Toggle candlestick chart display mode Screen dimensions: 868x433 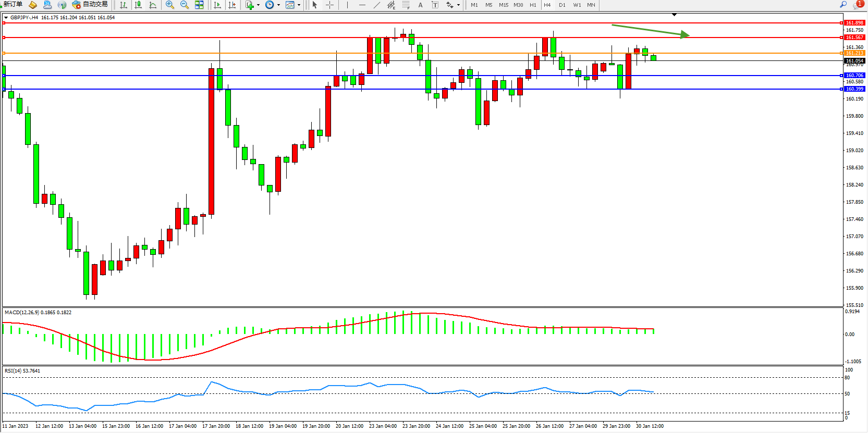point(138,5)
